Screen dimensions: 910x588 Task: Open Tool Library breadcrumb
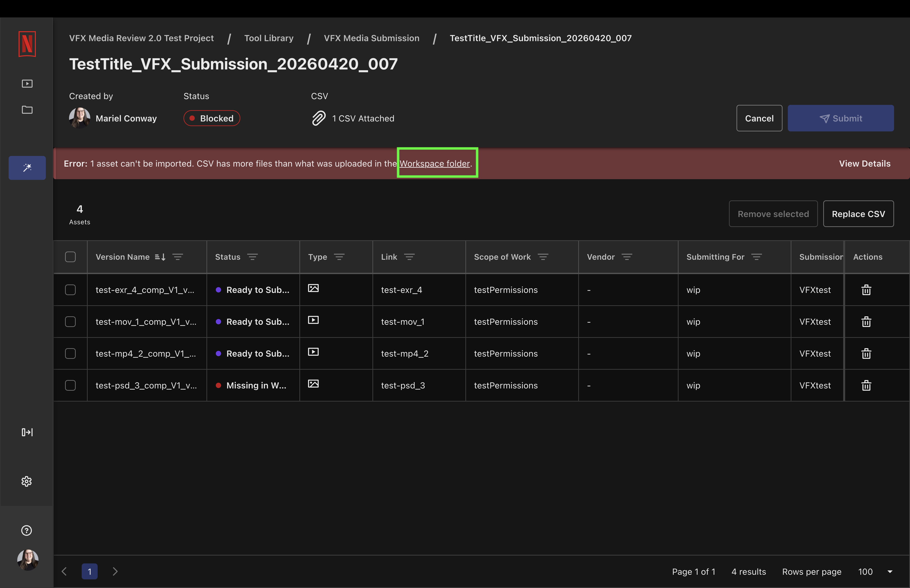(x=269, y=38)
